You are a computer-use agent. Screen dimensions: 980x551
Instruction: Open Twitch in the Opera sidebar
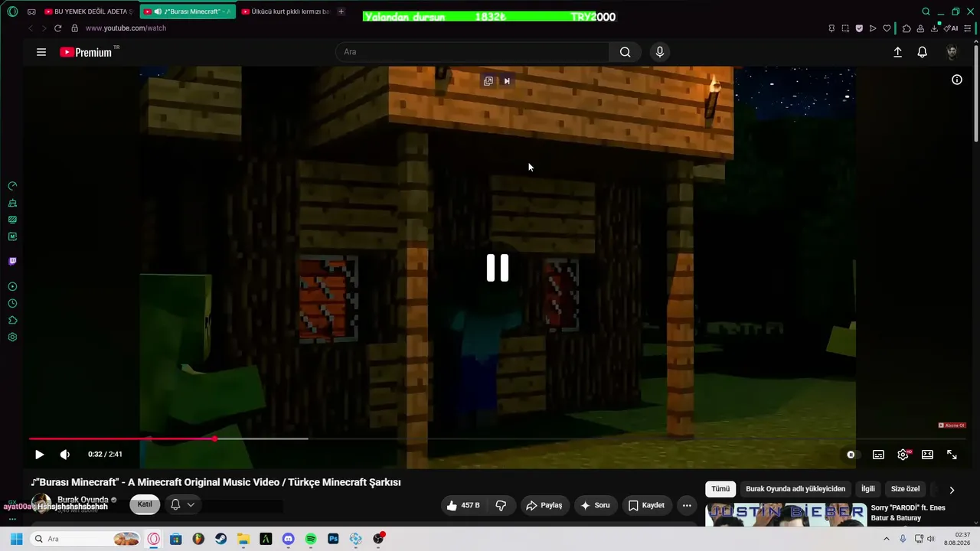point(12,261)
